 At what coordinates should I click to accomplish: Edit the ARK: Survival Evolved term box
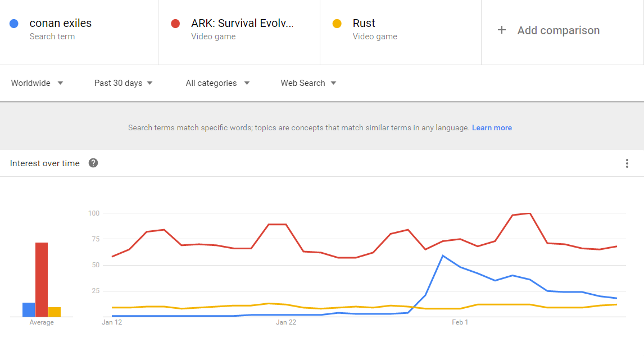(239, 33)
